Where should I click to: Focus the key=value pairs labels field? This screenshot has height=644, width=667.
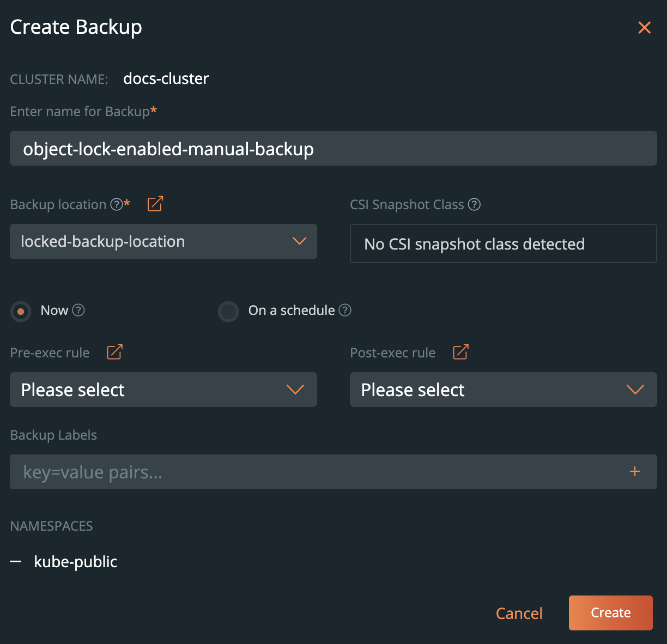point(311,472)
